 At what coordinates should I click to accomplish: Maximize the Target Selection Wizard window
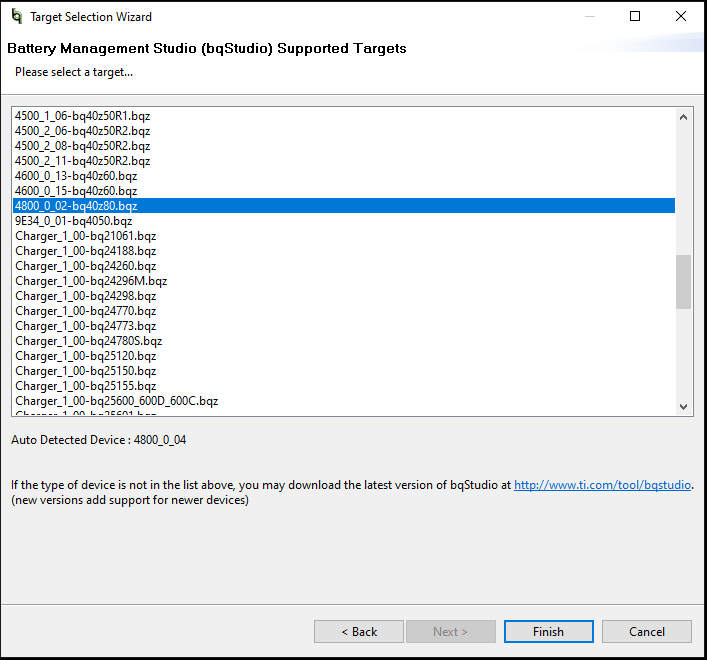(635, 16)
